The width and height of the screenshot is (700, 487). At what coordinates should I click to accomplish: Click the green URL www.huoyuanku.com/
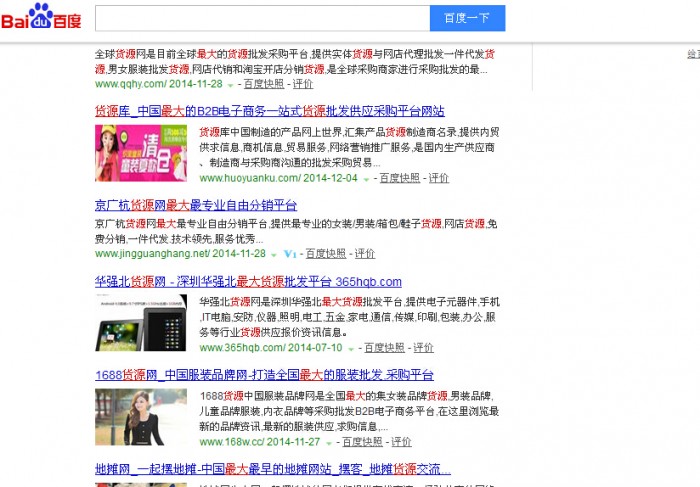tap(250, 178)
